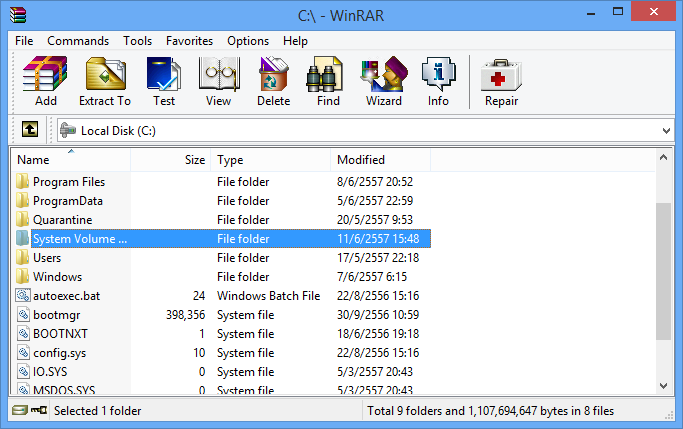This screenshot has width=683, height=429.
Task: Click the Test archive toolbar icon
Action: [x=163, y=74]
